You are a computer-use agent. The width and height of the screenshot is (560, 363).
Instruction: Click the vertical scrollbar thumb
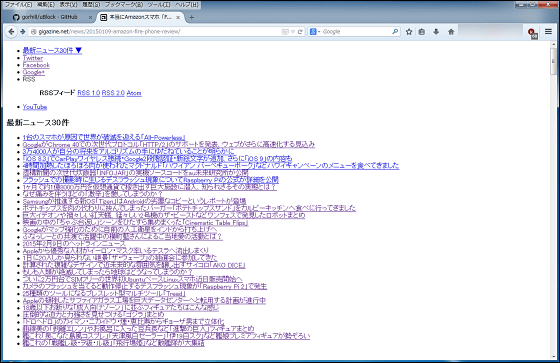[x=553, y=61]
